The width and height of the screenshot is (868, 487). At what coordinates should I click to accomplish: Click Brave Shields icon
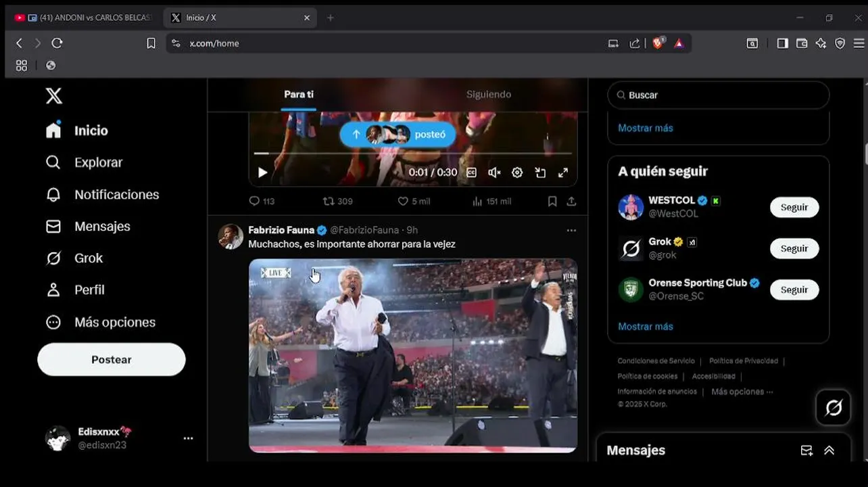[x=658, y=43]
